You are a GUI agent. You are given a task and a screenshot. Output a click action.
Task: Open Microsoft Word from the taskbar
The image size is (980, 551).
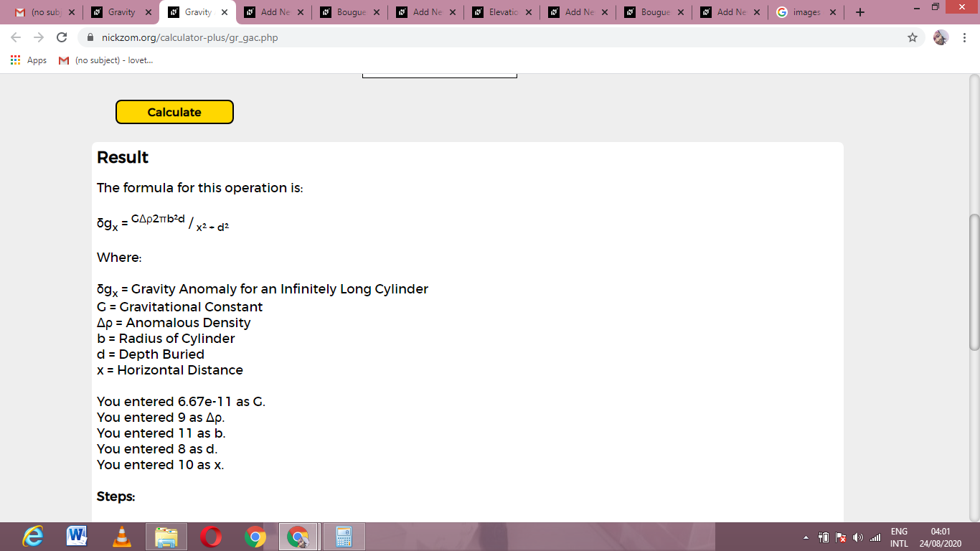[77, 537]
